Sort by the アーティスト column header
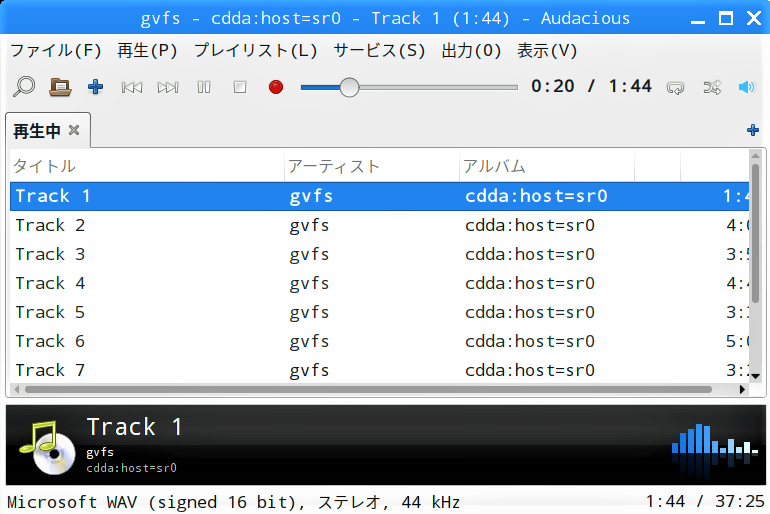Image resolution: width=770 pixels, height=514 pixels. [372, 166]
